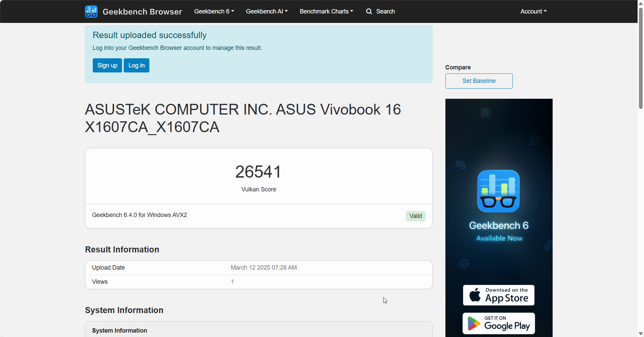Click the 'Vulkan Score' label

(x=259, y=189)
